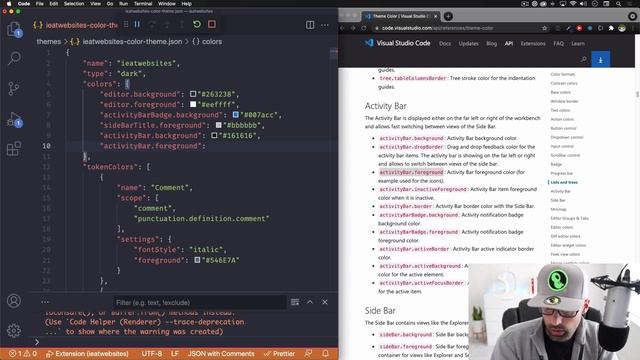This screenshot has height=360, width=640.
Task: Open the Accounts icon in the activity bar
Action: pyautogui.click(x=13, y=301)
